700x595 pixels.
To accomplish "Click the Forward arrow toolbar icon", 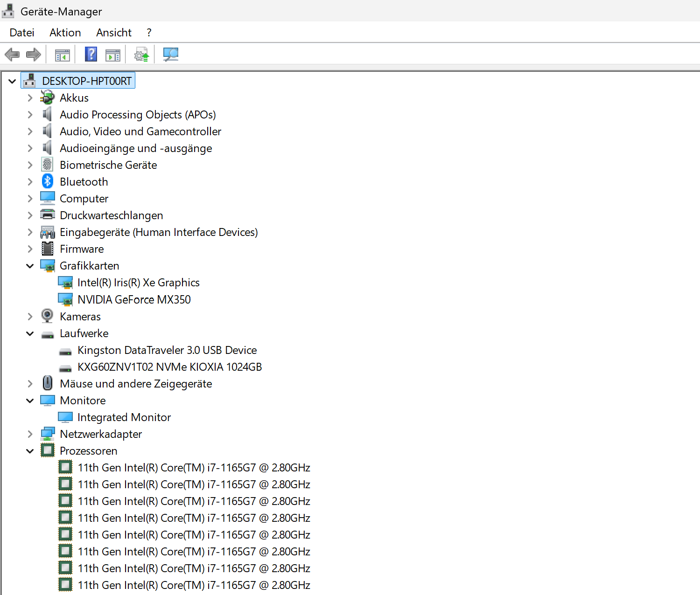I will (34, 55).
